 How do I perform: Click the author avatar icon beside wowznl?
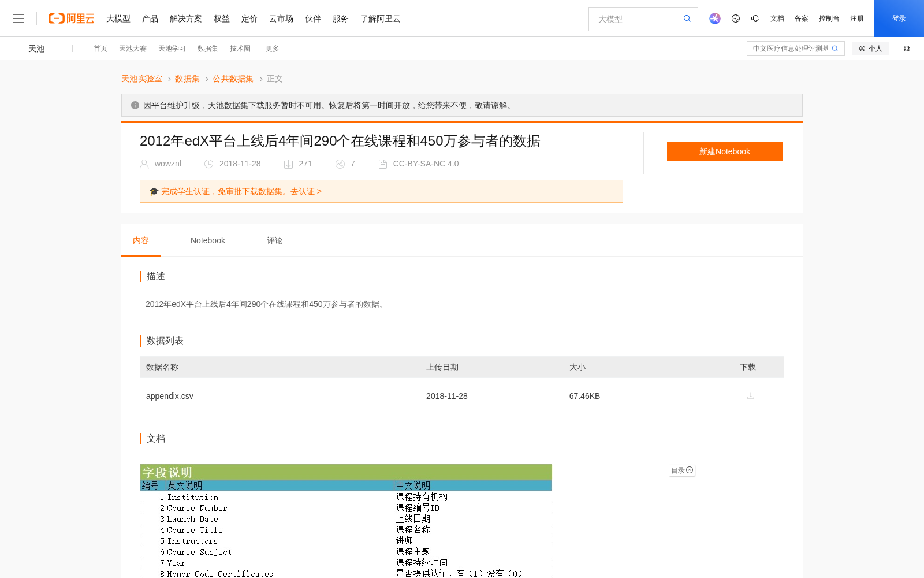pos(144,164)
